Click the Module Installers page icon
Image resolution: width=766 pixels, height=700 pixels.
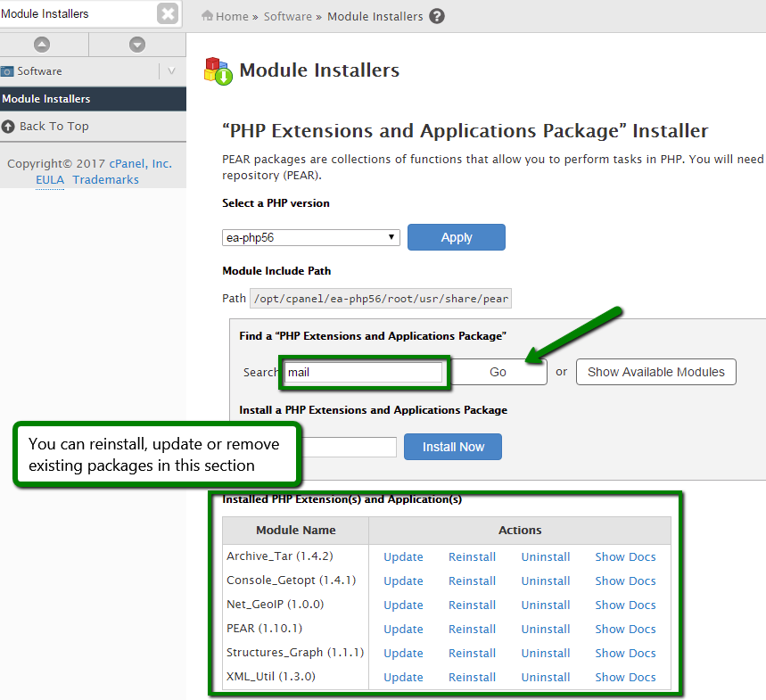point(218,70)
